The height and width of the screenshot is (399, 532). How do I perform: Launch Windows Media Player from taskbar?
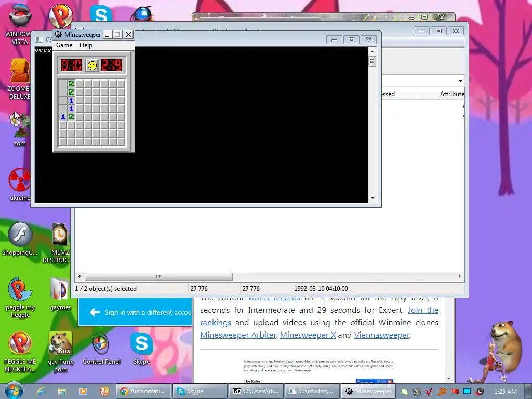click(x=83, y=391)
